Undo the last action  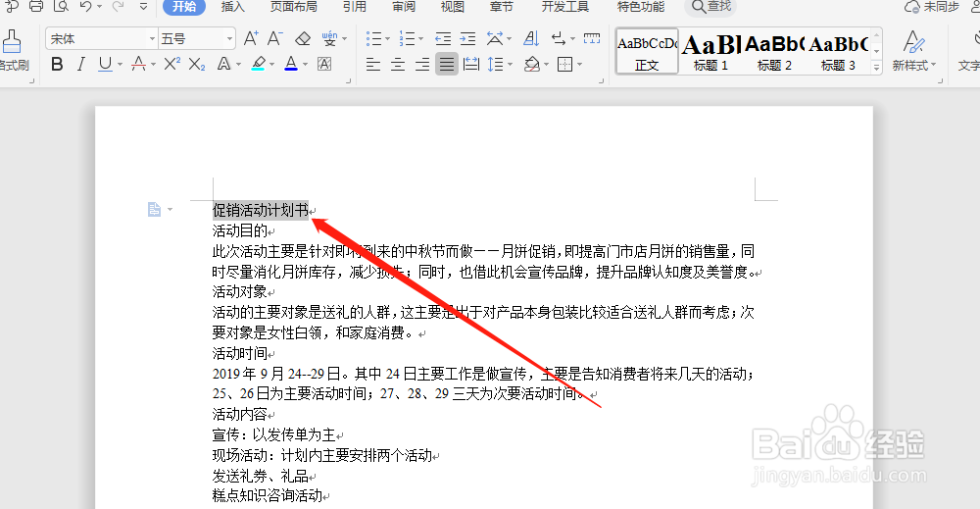click(x=85, y=7)
